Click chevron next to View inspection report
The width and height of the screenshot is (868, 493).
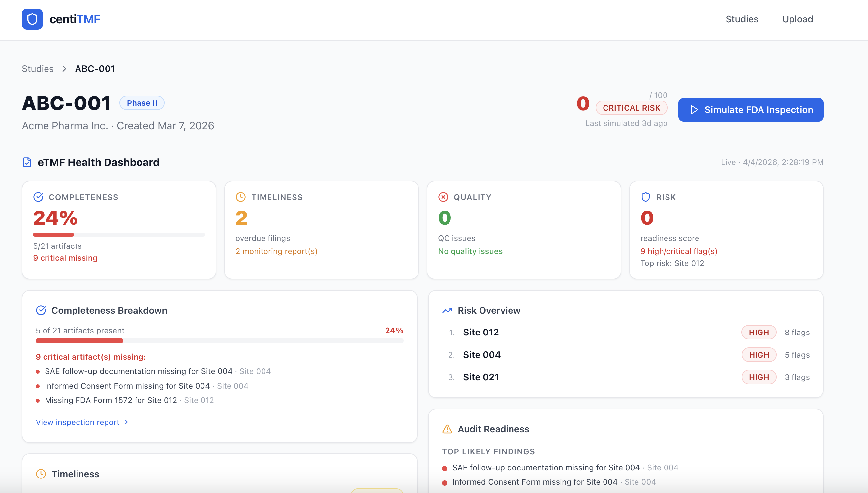[x=126, y=422]
